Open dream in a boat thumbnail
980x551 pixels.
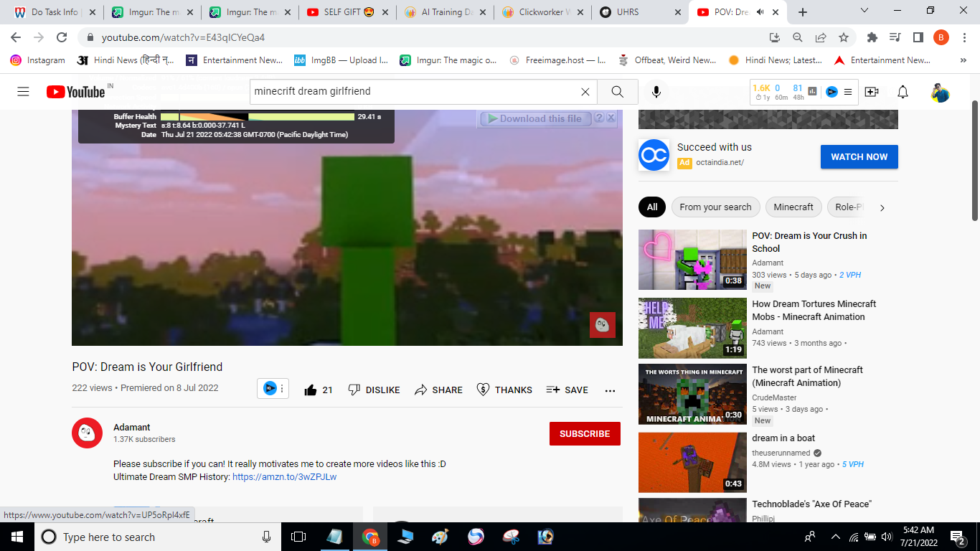pyautogui.click(x=692, y=462)
